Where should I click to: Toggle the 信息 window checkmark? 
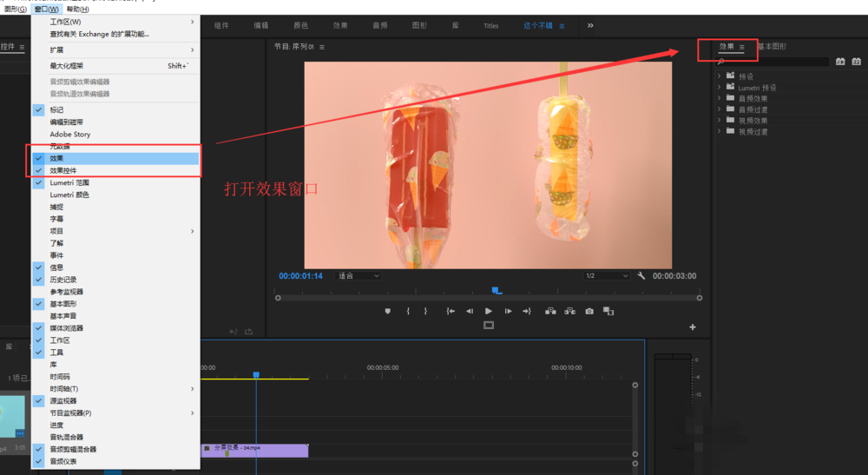click(x=39, y=267)
